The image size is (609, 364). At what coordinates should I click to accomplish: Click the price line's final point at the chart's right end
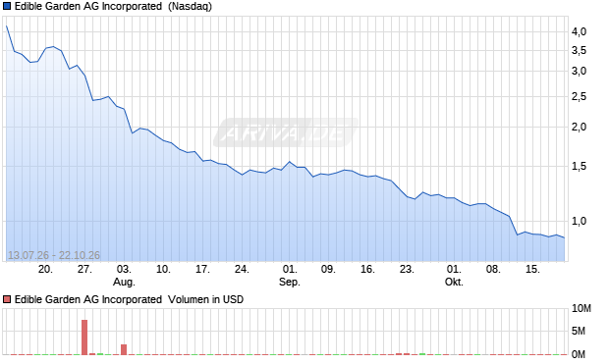564,237
